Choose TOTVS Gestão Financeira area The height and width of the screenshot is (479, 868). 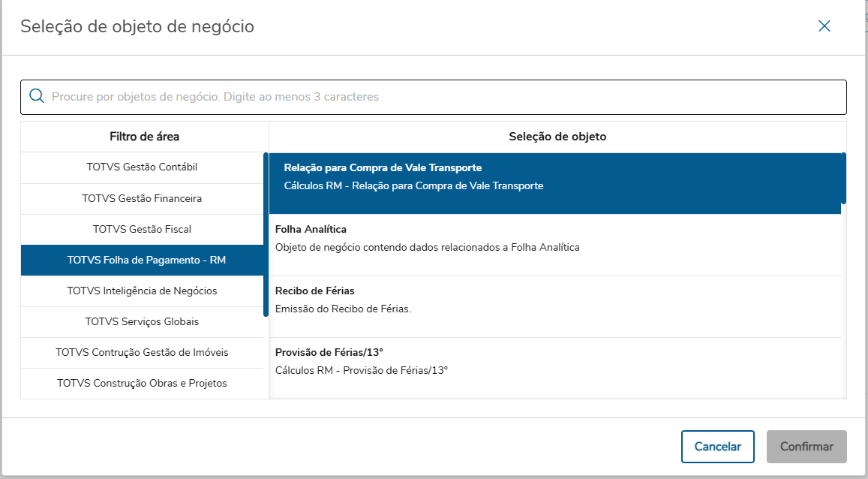142,198
